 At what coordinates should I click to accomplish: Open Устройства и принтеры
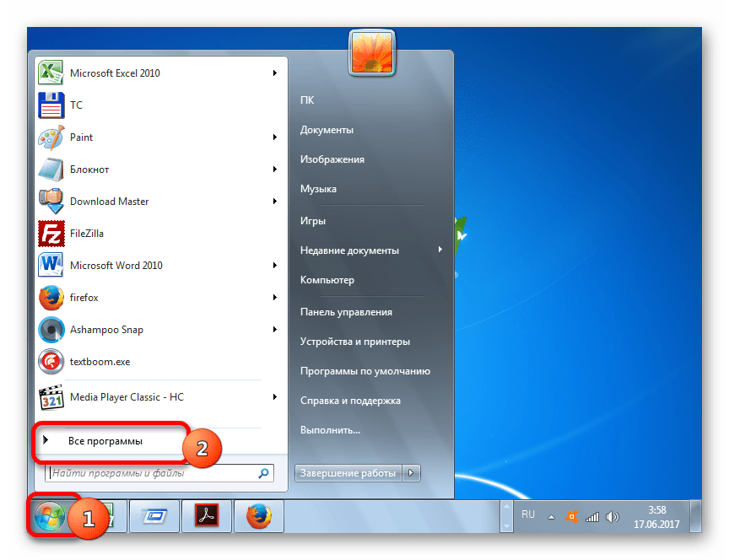pyautogui.click(x=354, y=342)
